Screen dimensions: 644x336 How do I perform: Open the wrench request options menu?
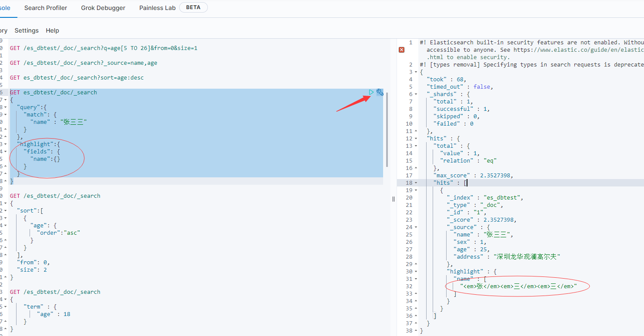click(380, 92)
